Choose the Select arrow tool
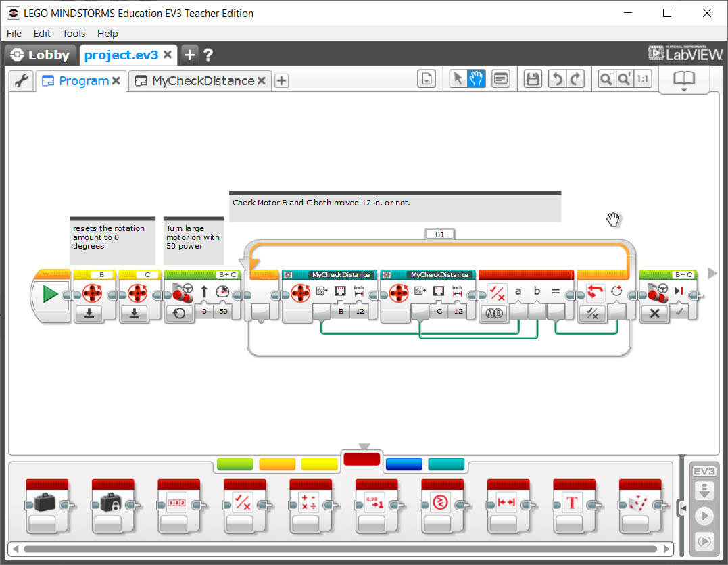Image resolution: width=728 pixels, height=565 pixels. [x=458, y=79]
